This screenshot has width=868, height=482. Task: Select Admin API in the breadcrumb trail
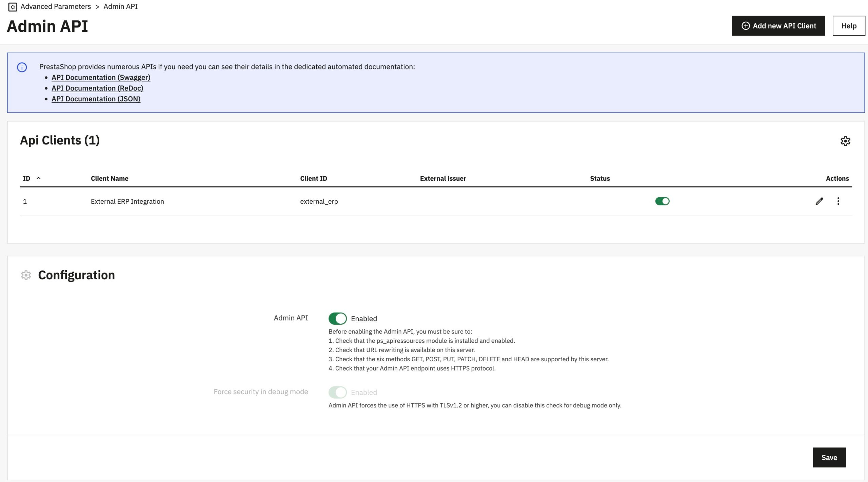(x=120, y=6)
